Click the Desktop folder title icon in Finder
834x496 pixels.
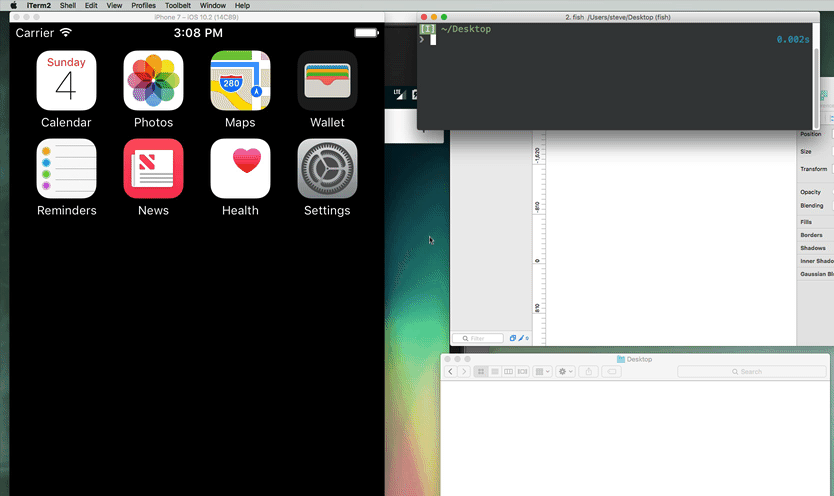620,359
